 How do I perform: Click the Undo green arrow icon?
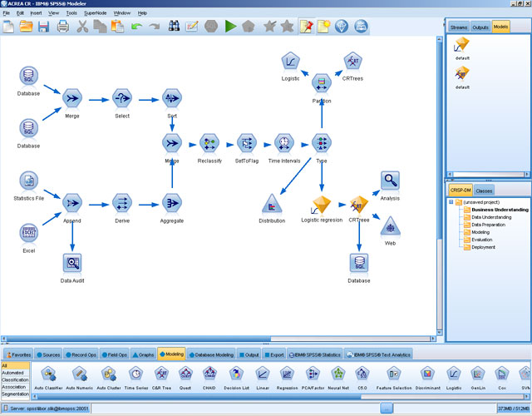pyautogui.click(x=136, y=27)
